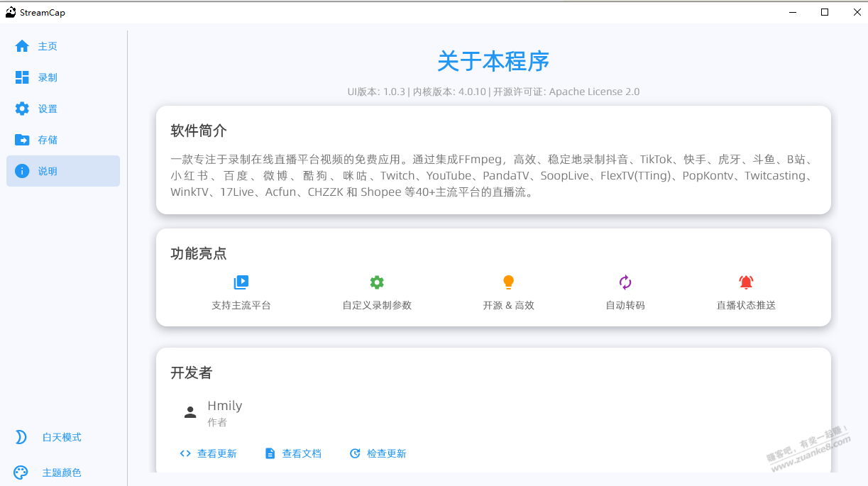Open the 设置 settings page
This screenshot has height=486, width=868.
[63, 109]
